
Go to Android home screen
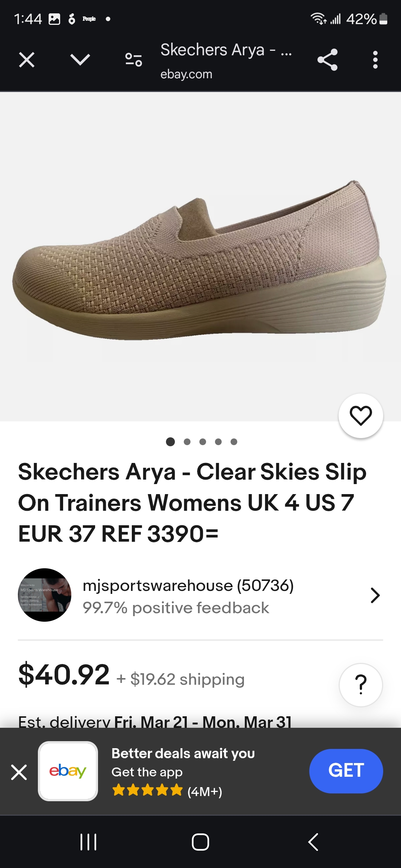tap(200, 842)
